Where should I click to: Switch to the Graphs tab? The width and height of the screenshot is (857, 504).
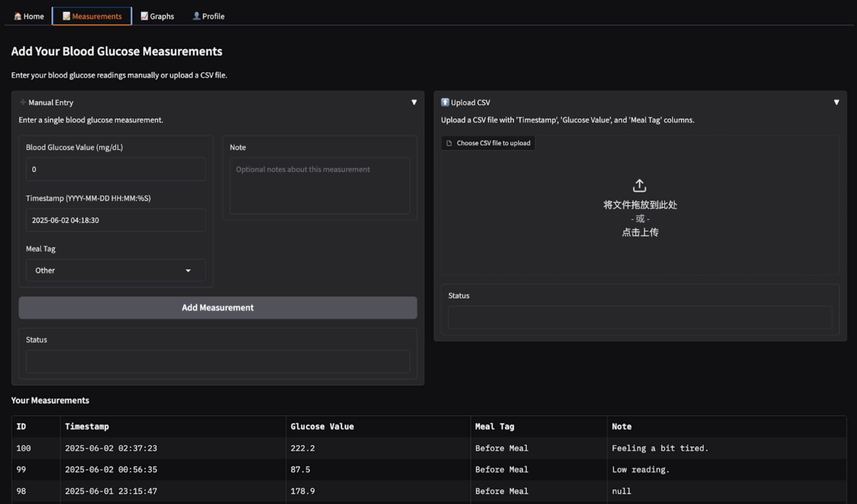157,16
